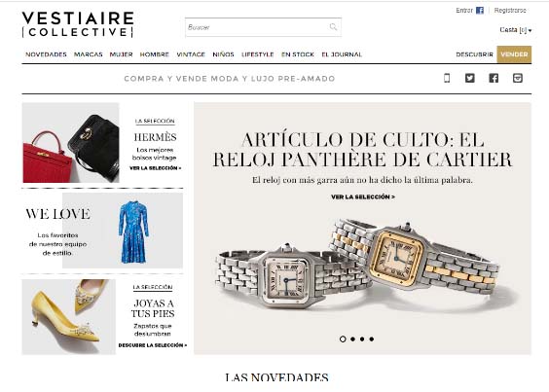The height and width of the screenshot is (392, 549).
Task: Open the Twitter social icon
Action: coord(470,78)
